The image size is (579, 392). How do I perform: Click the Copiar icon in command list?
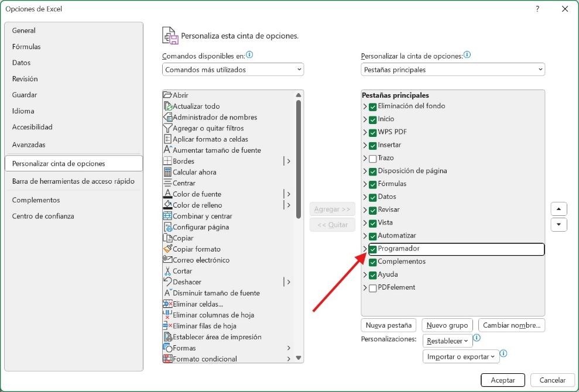pyautogui.click(x=167, y=238)
